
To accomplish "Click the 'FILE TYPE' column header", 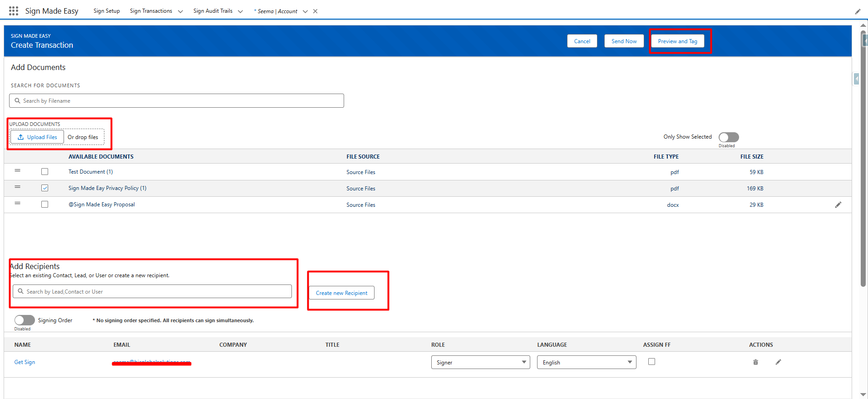I will pos(666,156).
